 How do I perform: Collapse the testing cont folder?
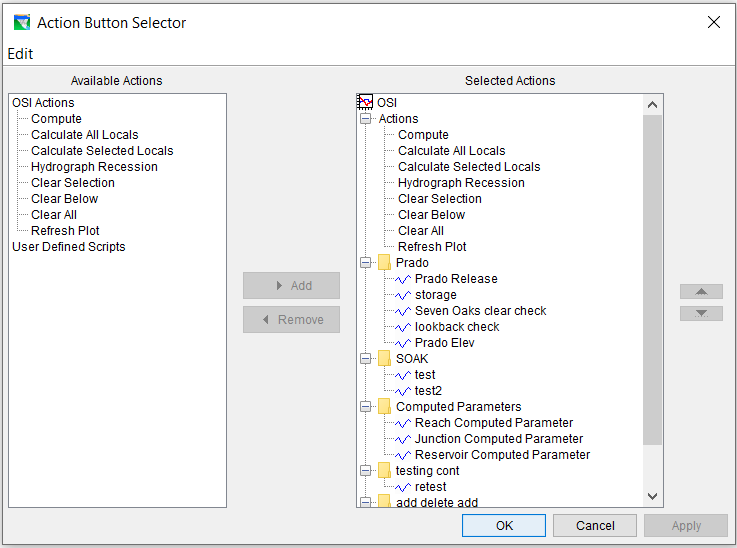[365, 470]
